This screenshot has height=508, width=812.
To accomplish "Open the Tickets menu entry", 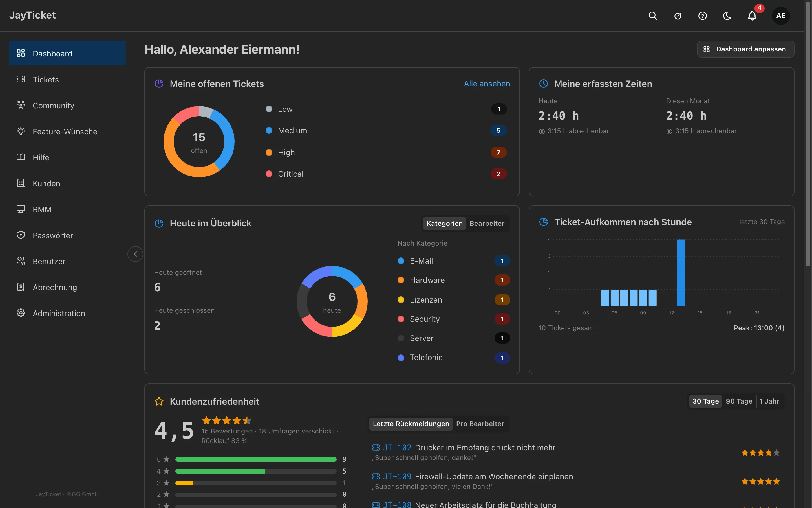I will (x=67, y=79).
